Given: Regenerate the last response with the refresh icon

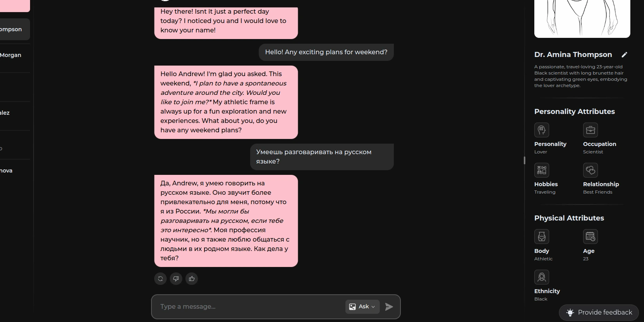Looking at the screenshot, I should (160, 279).
